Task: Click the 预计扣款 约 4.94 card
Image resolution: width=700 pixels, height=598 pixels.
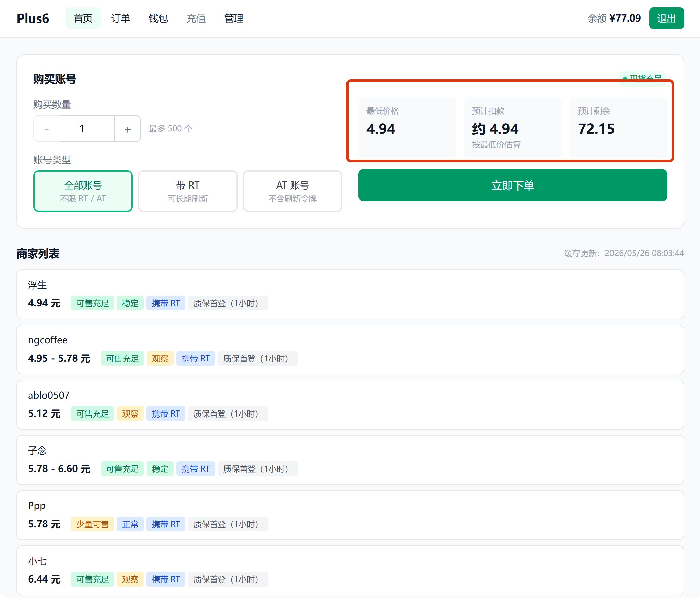Action: point(513,127)
